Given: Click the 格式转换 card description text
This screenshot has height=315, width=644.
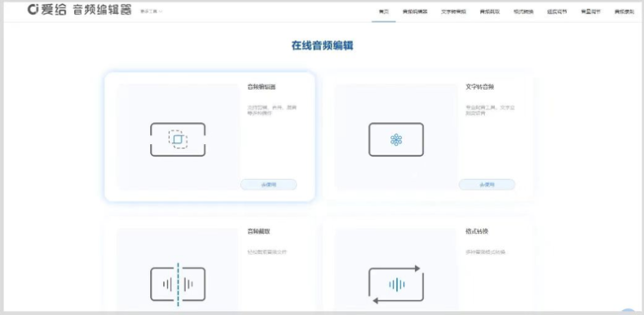Looking at the screenshot, I should pyautogui.click(x=485, y=252).
